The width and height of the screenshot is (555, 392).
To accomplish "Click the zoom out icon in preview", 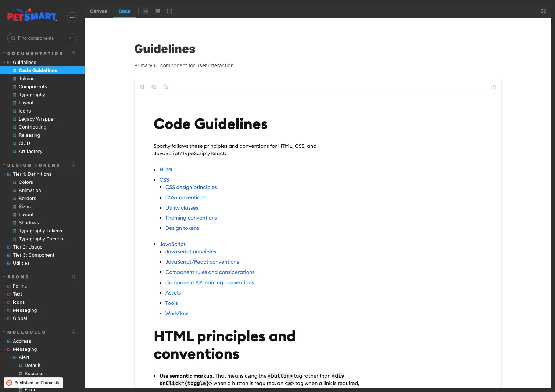I will pos(154,87).
